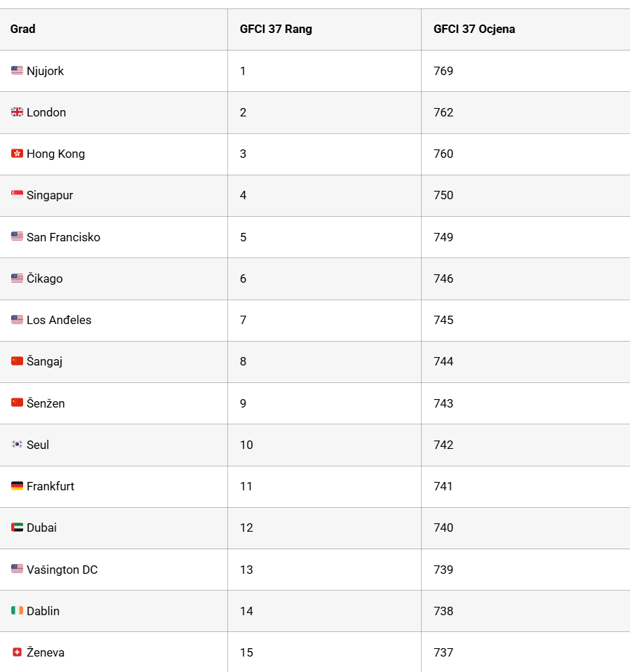Image resolution: width=630 pixels, height=672 pixels.
Task: Select the San Francisko city name
Action: [63, 237]
